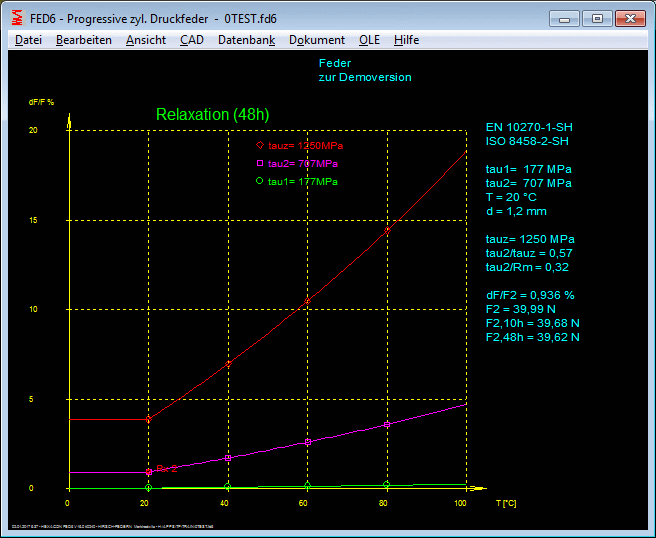
Task: Open the Bearbeiten menu
Action: pyautogui.click(x=84, y=40)
